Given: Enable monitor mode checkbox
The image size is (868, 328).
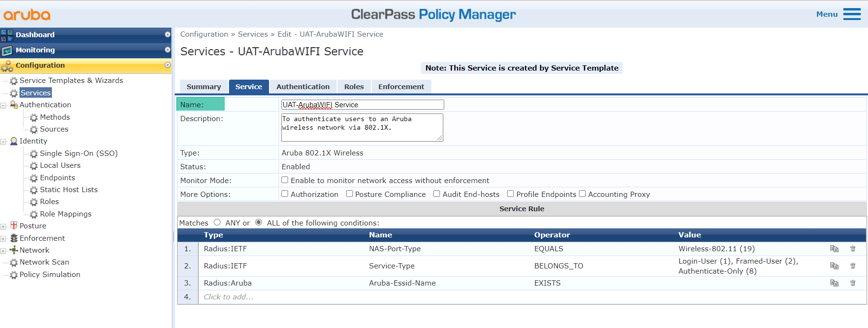Looking at the screenshot, I should pos(285,180).
